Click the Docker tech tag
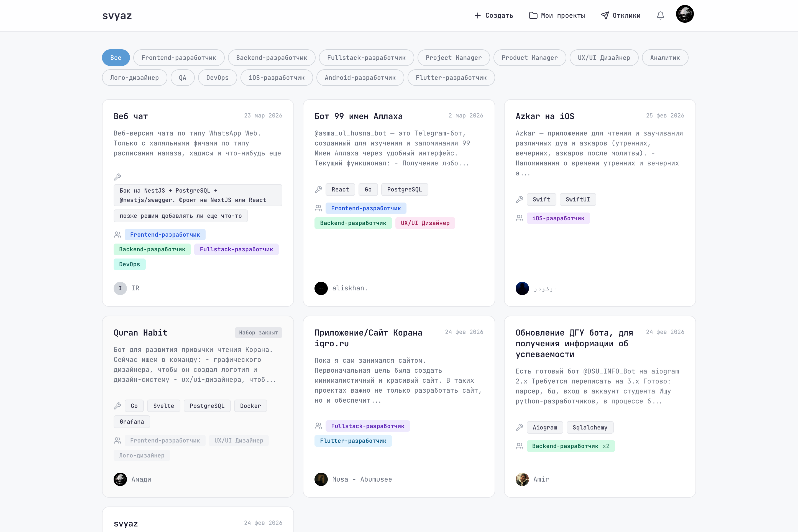 [250, 406]
